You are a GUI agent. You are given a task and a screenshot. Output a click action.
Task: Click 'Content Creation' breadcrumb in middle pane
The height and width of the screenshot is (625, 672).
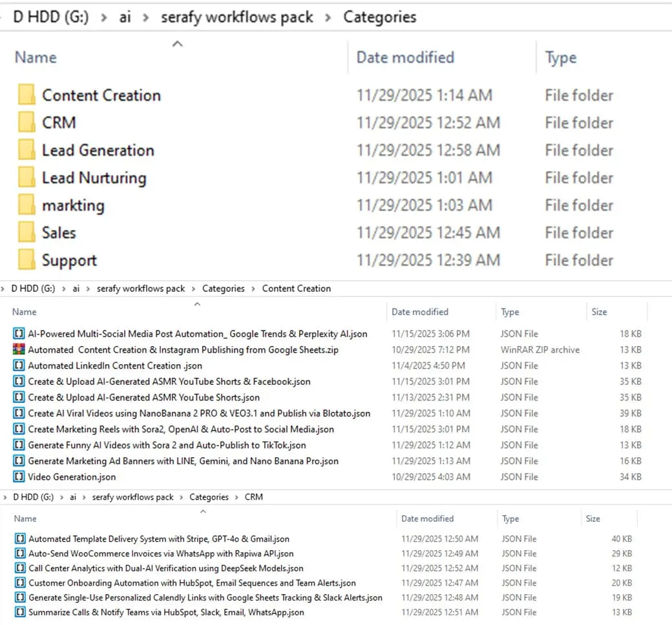click(x=296, y=289)
